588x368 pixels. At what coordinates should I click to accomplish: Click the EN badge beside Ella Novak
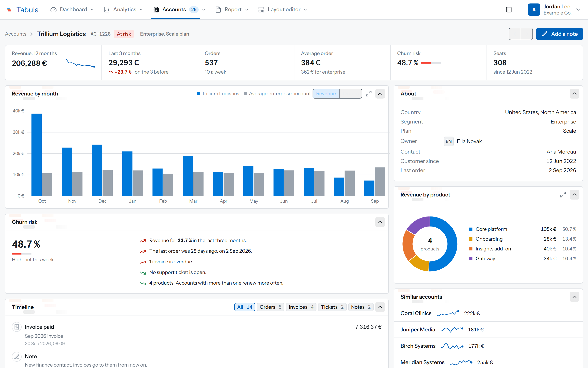(x=449, y=141)
